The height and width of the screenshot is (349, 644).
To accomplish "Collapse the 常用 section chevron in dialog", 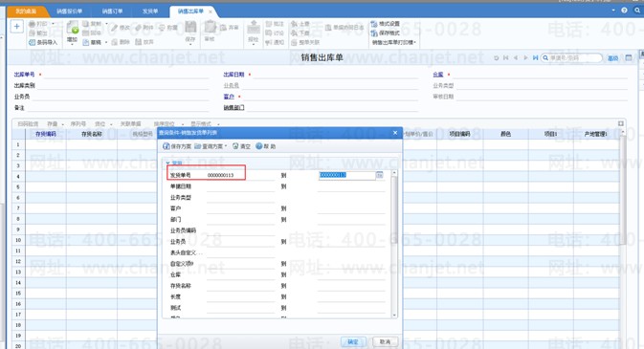I will [x=167, y=163].
